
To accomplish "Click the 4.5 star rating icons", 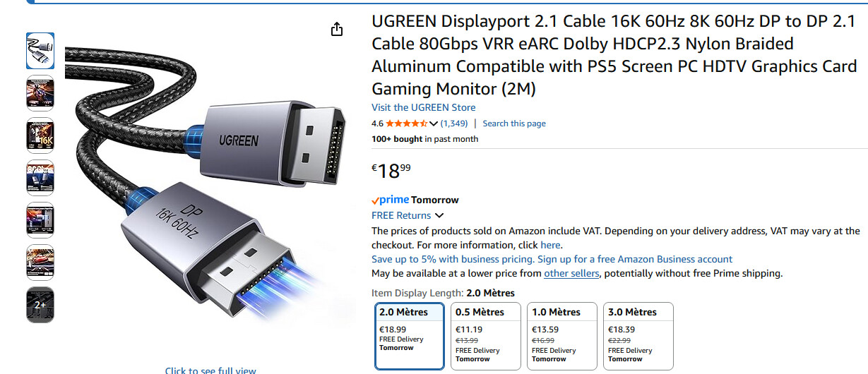I will [x=406, y=123].
